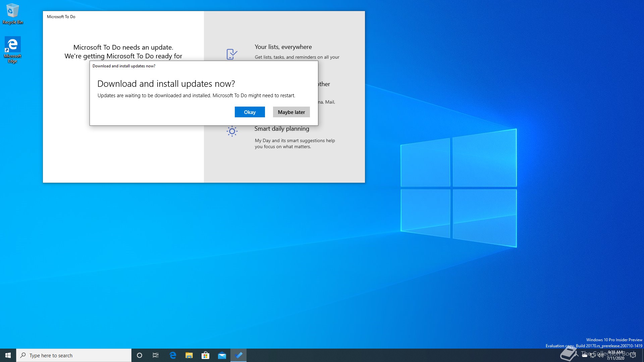Click the Smart daily planning sun icon
Viewport: 644px width, 362px height.
[x=232, y=131]
